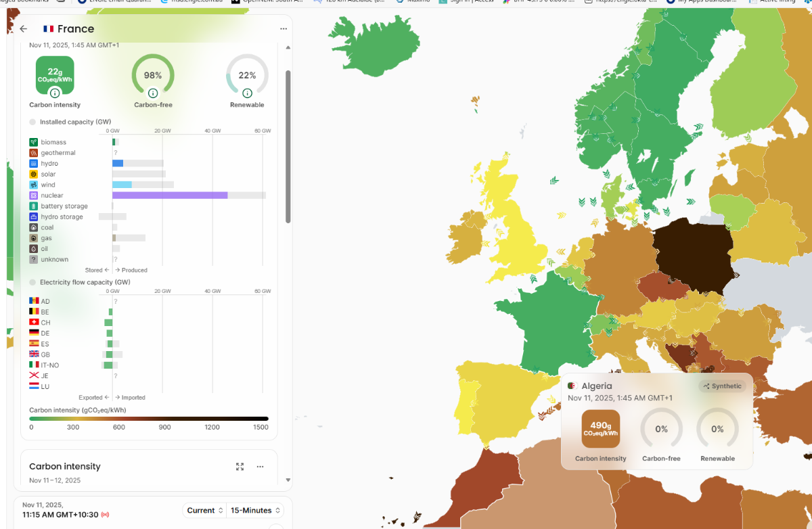Open info icon on 22% Renewable gauge
Screen dimensions: 812x529
(x=247, y=93)
